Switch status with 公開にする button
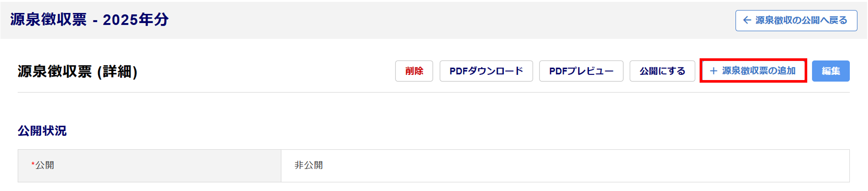This screenshot has height=191, width=868. (662, 71)
